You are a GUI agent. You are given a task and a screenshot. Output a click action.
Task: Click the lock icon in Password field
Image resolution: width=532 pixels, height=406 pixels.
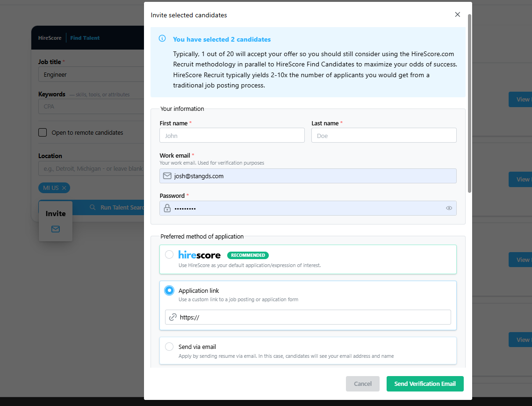(167, 208)
